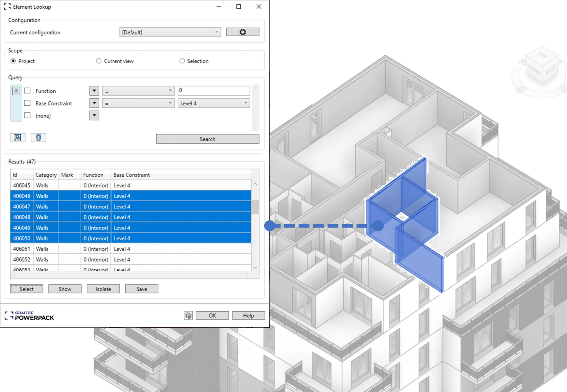Click the trash icon to delete query
567x392 pixels.
38,137
